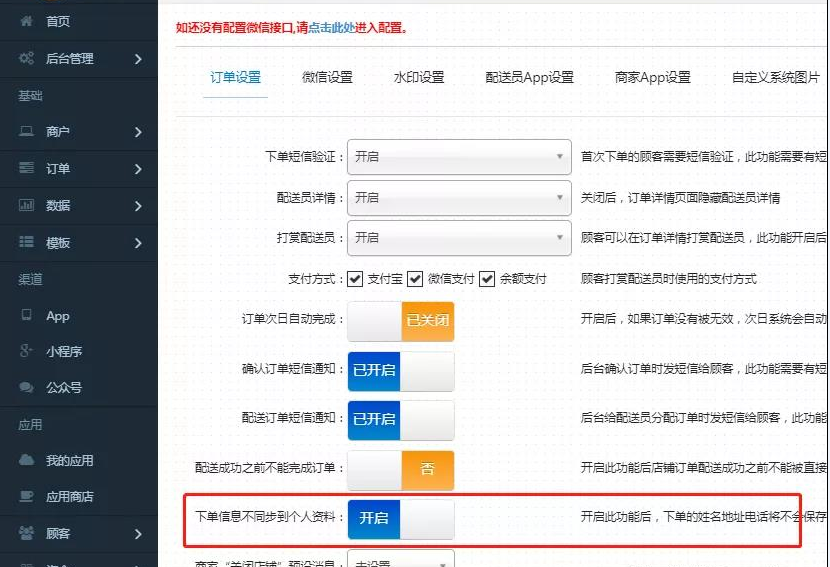Switch to the 自定义系统图片 tab
The image size is (830, 567).
coord(775,77)
